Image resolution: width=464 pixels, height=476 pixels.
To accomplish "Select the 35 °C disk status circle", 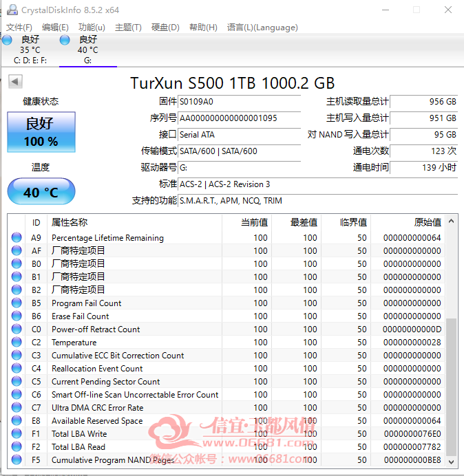I will [x=7, y=40].
